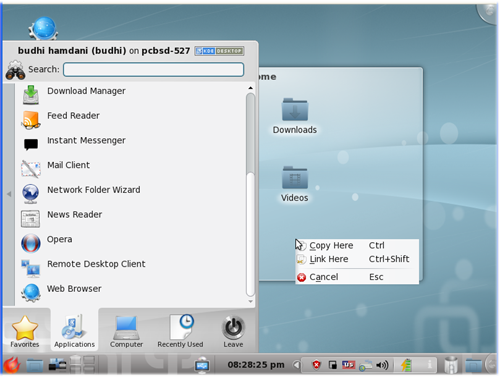Choose Link Here from context menu
This screenshot has width=500, height=377.
coord(357,259)
